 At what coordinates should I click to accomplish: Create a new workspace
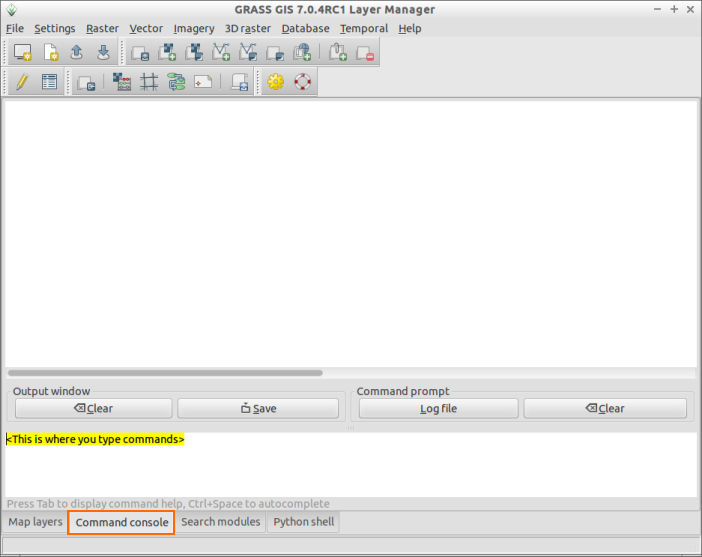(51, 52)
